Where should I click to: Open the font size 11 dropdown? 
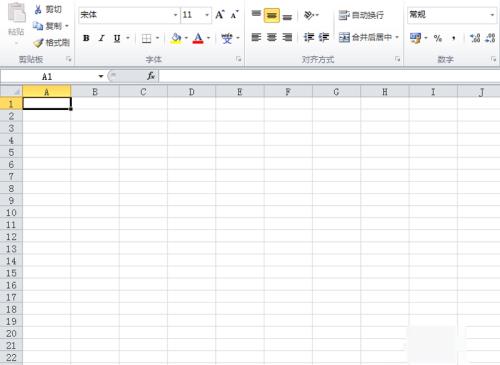(x=207, y=15)
